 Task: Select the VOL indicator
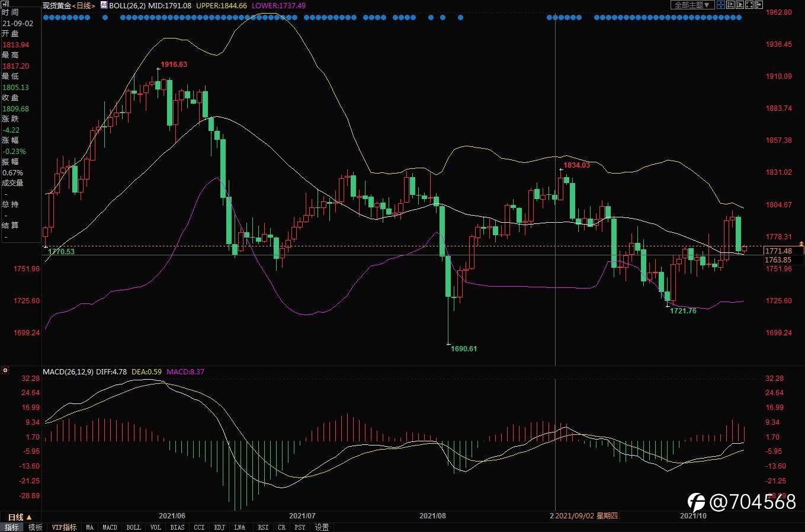pos(155,527)
